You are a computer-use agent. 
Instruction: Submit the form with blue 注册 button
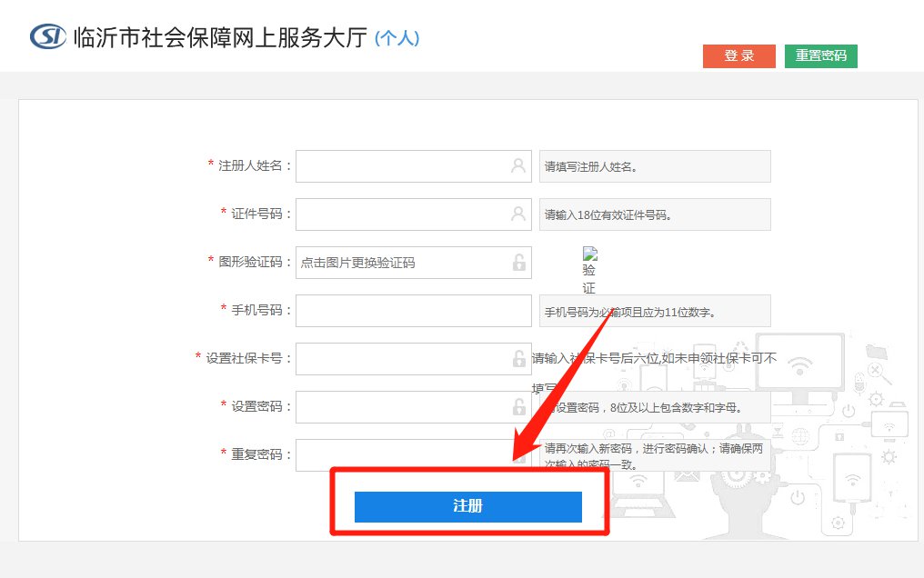(x=467, y=507)
